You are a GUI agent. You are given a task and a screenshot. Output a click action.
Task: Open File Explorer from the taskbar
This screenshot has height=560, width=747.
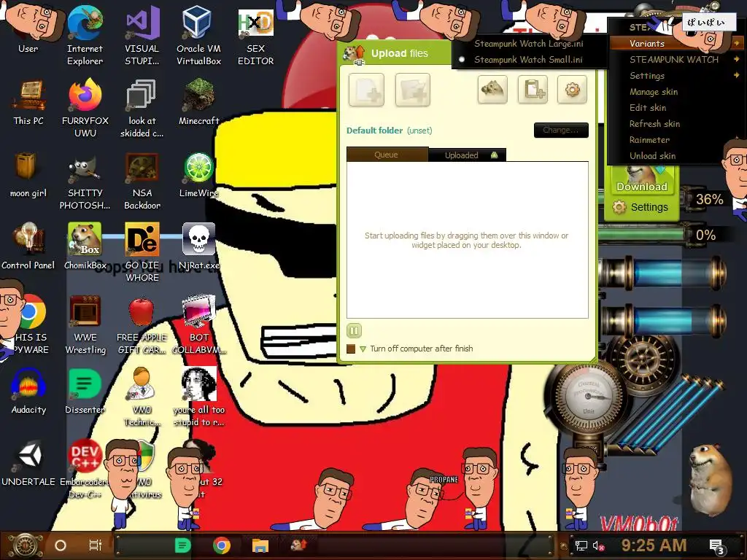260,545
